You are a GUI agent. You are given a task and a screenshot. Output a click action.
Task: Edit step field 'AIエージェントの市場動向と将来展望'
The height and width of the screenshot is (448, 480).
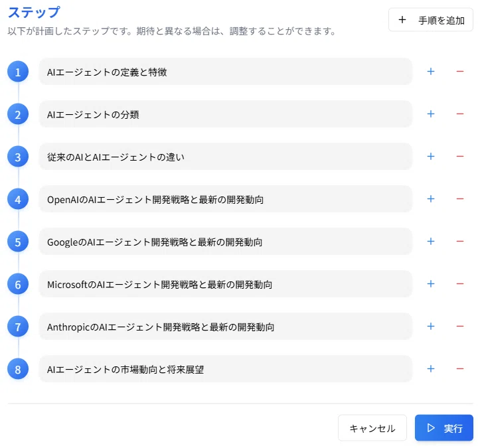[226, 369]
